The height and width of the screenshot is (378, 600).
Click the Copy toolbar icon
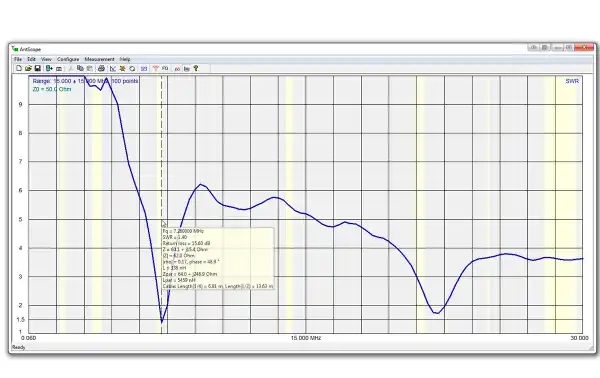point(80,68)
